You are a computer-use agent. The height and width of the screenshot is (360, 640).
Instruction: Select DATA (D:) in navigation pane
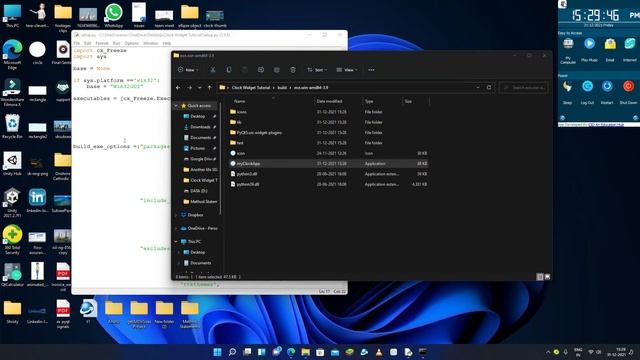[x=196, y=191]
